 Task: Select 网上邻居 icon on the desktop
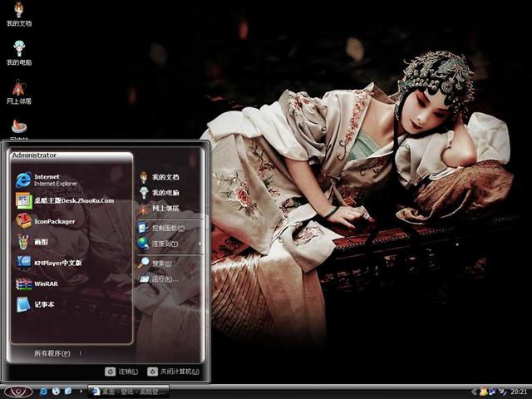tap(18, 91)
